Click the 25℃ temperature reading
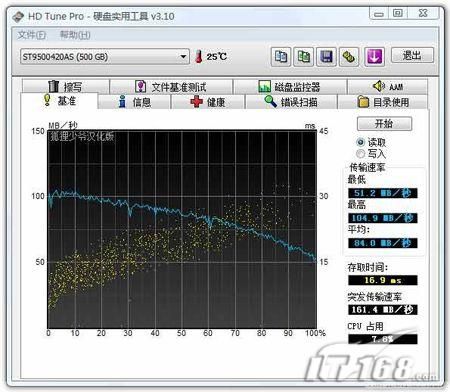 [217, 57]
